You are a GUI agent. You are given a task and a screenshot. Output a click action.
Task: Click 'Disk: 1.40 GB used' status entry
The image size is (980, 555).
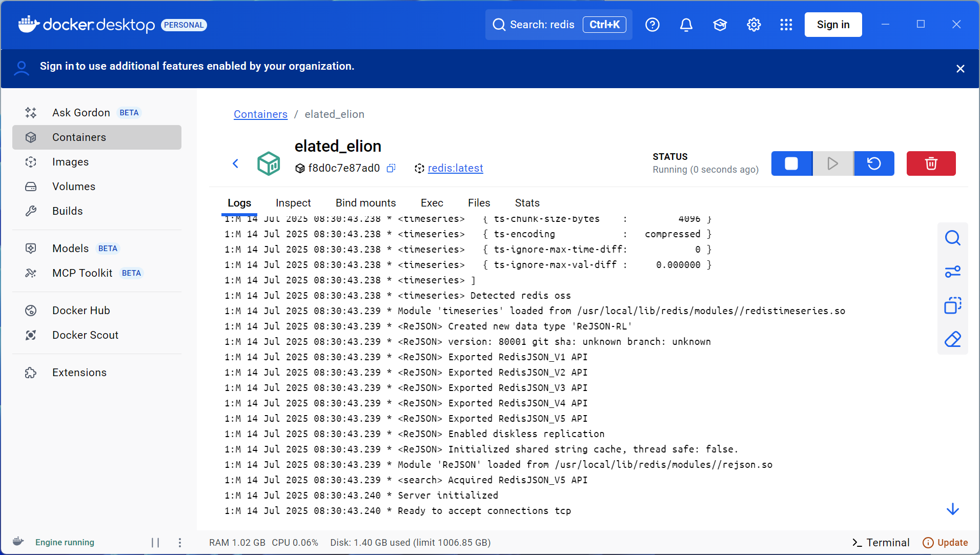(x=411, y=543)
